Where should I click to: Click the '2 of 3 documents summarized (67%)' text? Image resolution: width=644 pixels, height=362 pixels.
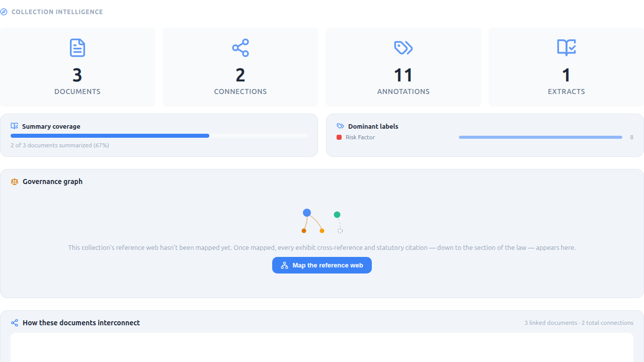60,145
